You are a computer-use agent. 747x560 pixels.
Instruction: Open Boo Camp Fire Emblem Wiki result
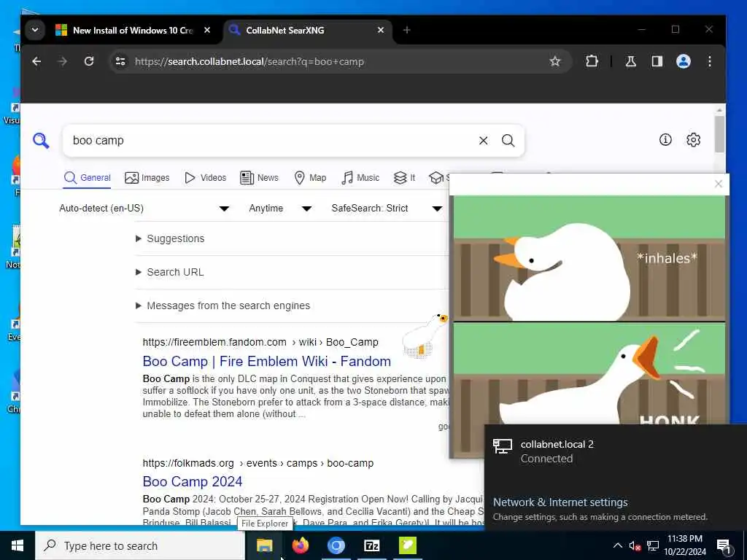[x=267, y=361]
